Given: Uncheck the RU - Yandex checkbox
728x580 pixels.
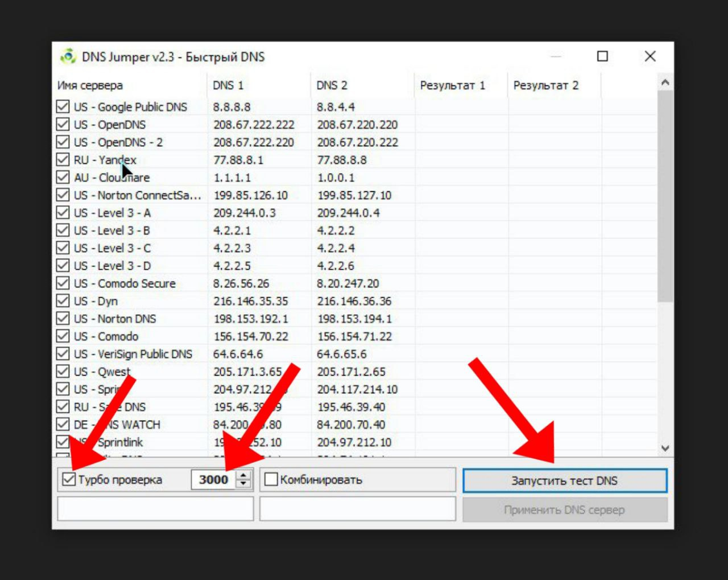Looking at the screenshot, I should (x=63, y=159).
